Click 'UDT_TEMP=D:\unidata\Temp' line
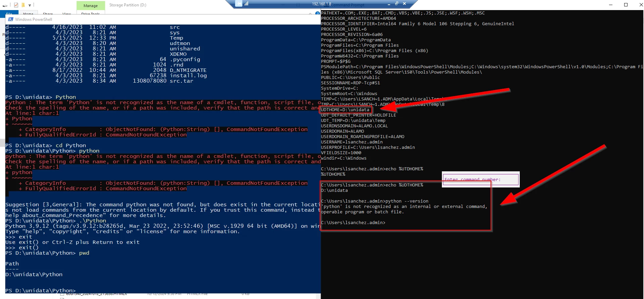This screenshot has width=644, height=299. point(353,121)
